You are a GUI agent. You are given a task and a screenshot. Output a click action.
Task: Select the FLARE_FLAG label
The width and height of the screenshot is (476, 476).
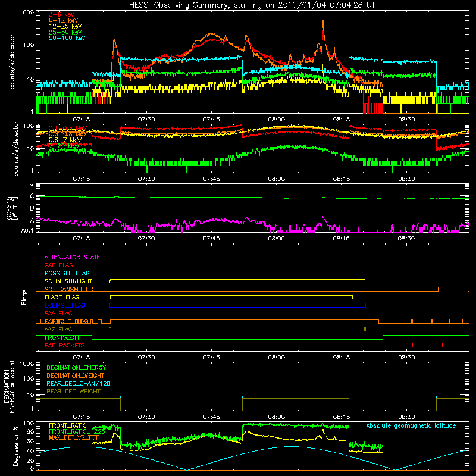point(62,297)
